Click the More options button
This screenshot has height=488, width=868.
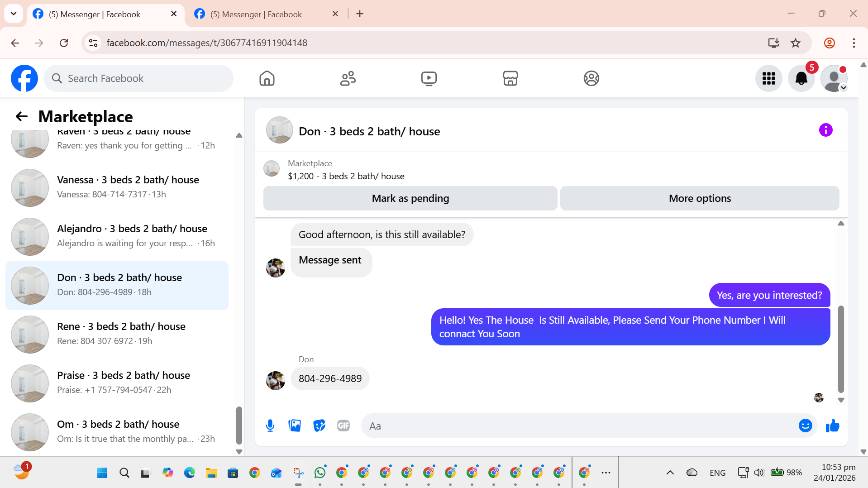(x=700, y=198)
